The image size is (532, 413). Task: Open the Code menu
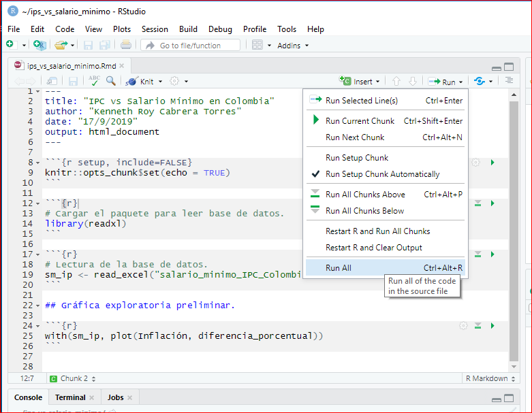pos(65,29)
